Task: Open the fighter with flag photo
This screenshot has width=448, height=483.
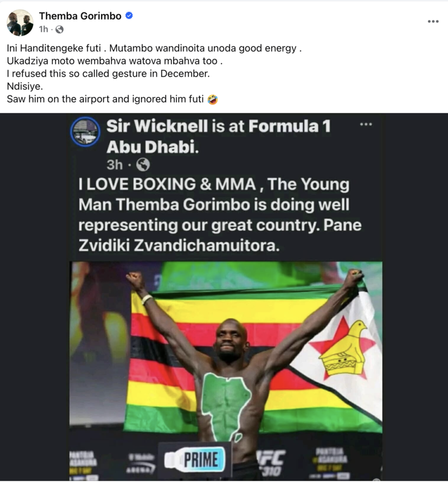Action: click(226, 371)
